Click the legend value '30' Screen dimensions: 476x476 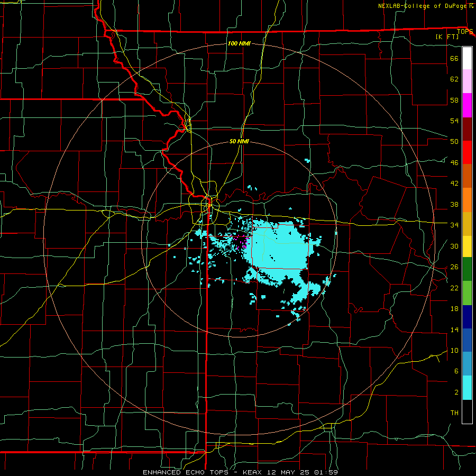tap(454, 246)
